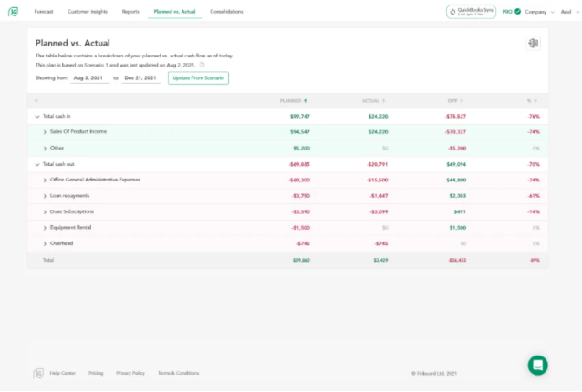Expand the Dues Subscriptions row
The image size is (582, 392).
(x=45, y=211)
